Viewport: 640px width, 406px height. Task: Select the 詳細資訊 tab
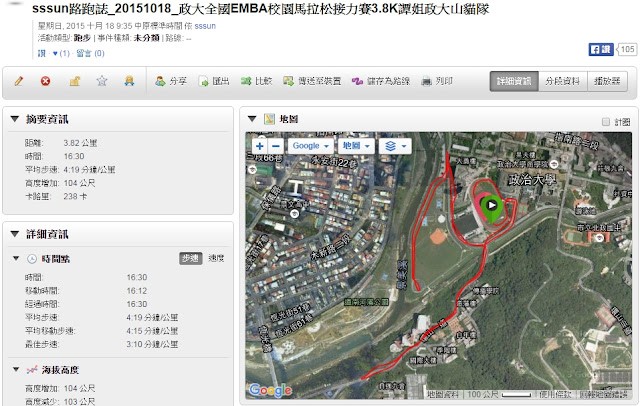point(514,81)
